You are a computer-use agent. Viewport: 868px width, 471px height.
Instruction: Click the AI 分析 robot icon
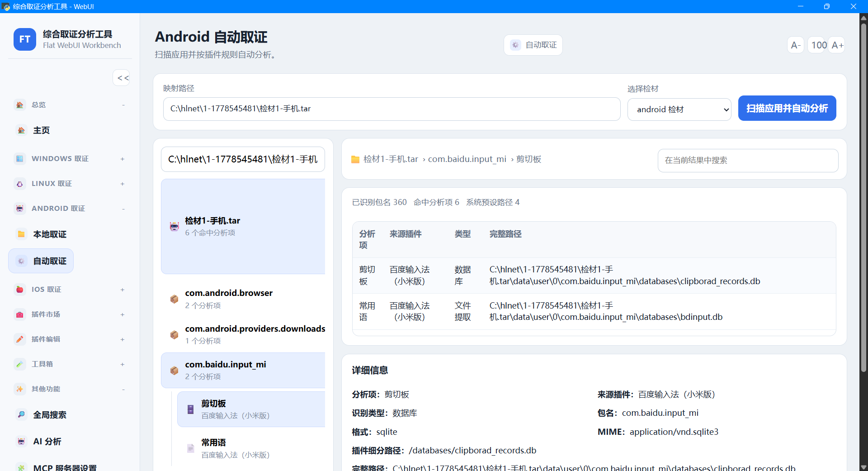(x=21, y=442)
